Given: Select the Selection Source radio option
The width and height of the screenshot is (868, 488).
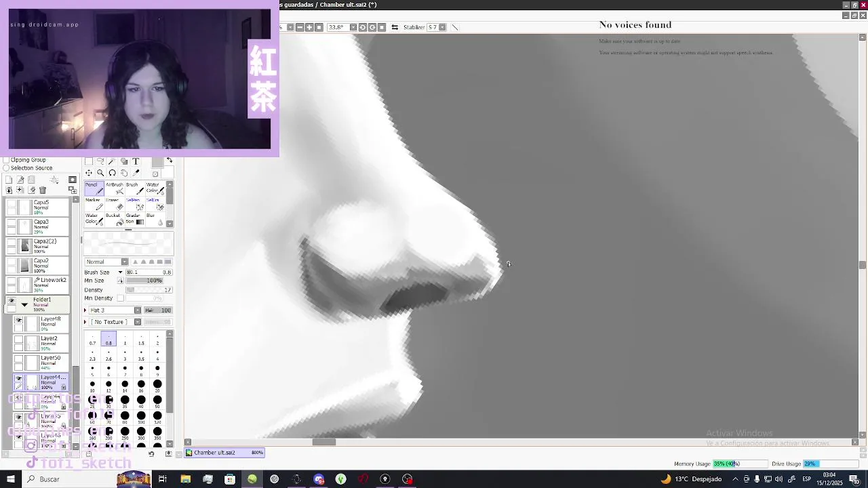Looking at the screenshot, I should coord(6,168).
